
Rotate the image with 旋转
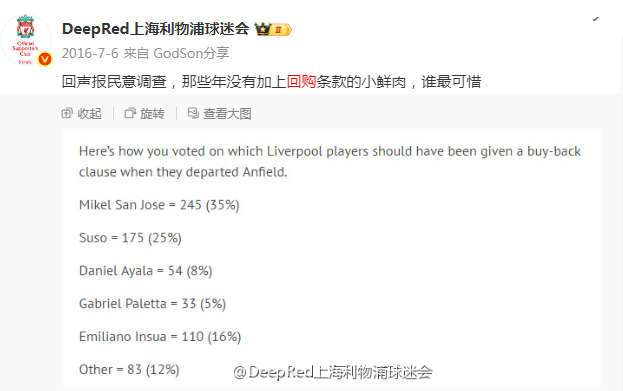pyautogui.click(x=152, y=114)
